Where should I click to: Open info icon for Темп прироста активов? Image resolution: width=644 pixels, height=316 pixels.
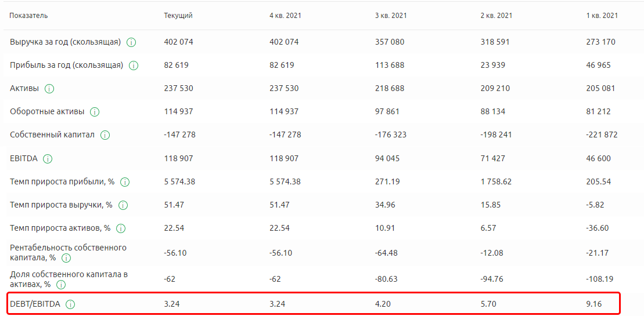pyautogui.click(x=121, y=228)
